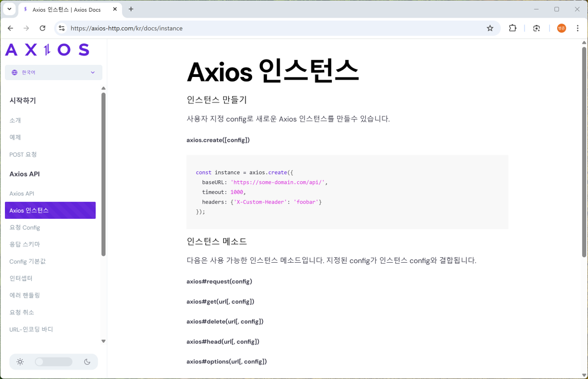The width and height of the screenshot is (588, 379).
Task: Click the axios#head(url[, config]) text
Action: click(223, 341)
